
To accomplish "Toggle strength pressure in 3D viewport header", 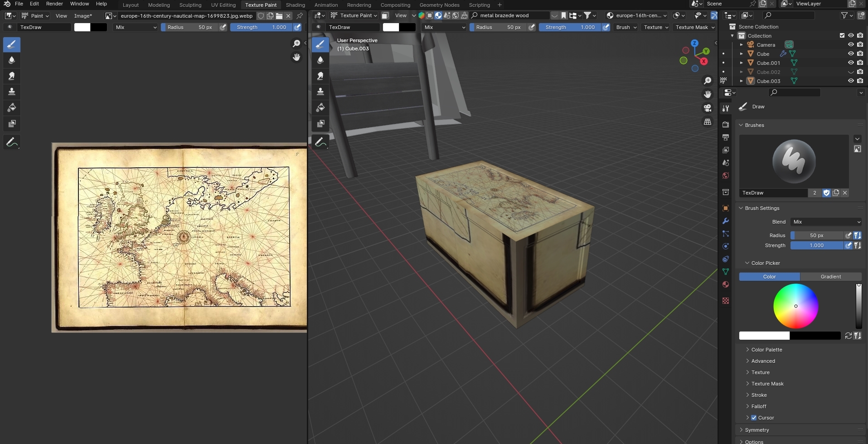I will (606, 27).
